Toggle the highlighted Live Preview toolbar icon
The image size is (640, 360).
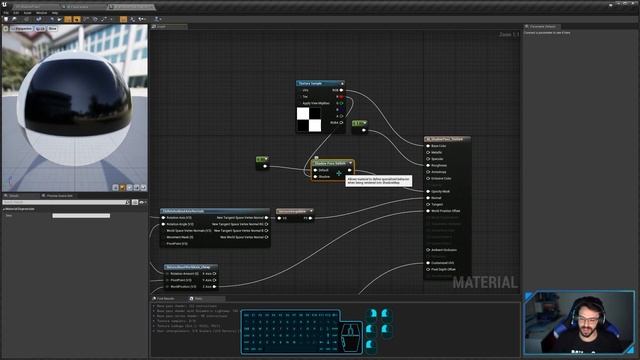[68, 19]
